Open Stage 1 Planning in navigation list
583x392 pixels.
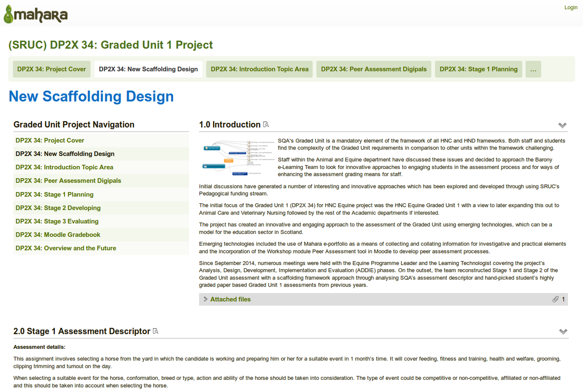pos(54,194)
